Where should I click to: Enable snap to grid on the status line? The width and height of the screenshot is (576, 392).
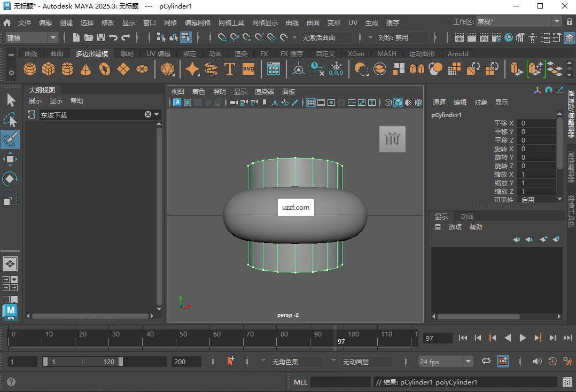(x=222, y=38)
